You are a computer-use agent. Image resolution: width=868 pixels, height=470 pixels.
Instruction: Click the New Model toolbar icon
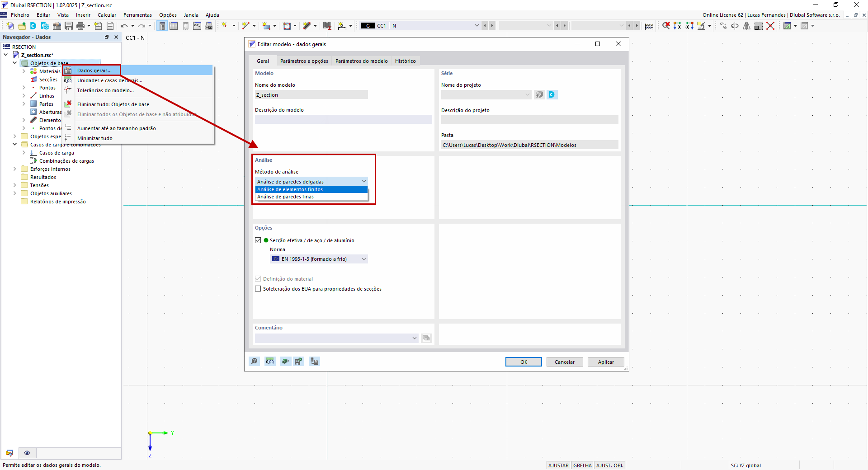tap(10, 26)
